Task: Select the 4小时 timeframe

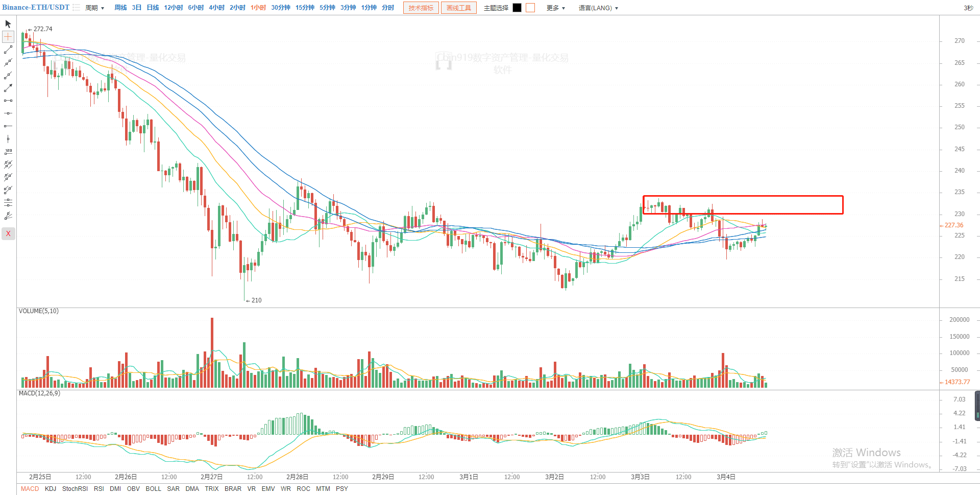Action: click(x=216, y=8)
